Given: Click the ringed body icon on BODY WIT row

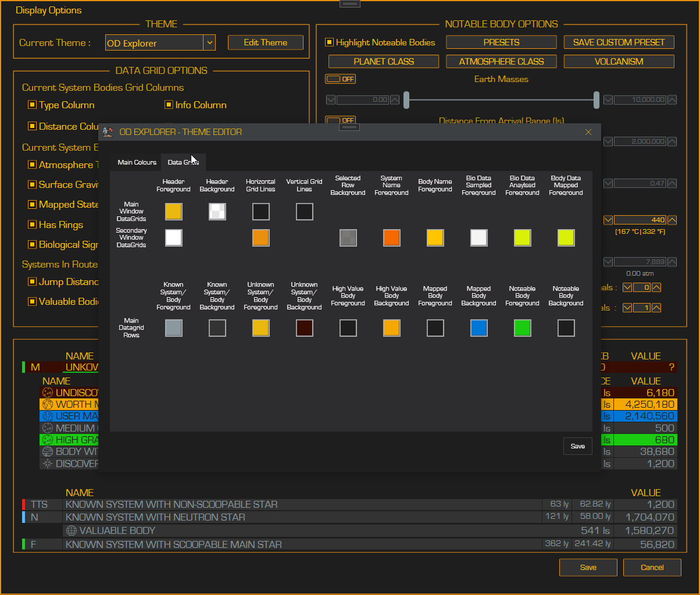Looking at the screenshot, I should 48,452.
